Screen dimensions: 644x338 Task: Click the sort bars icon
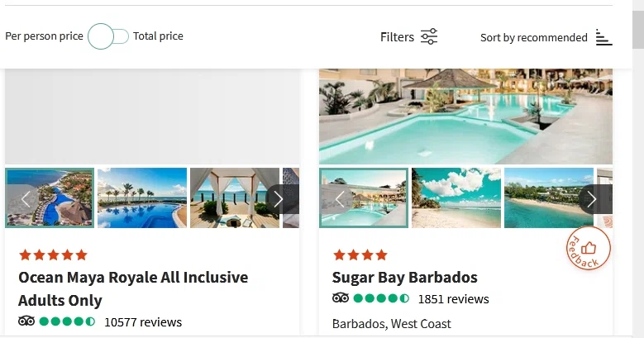coord(603,37)
